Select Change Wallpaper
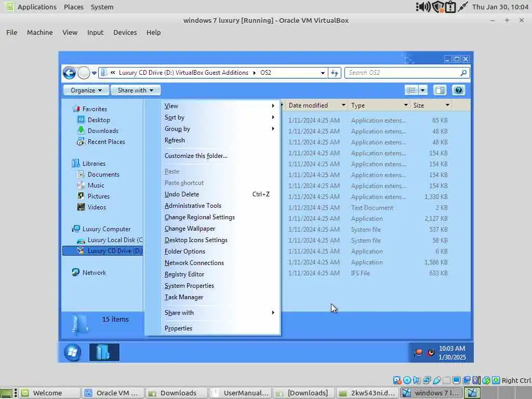The image size is (532, 399). point(220,229)
